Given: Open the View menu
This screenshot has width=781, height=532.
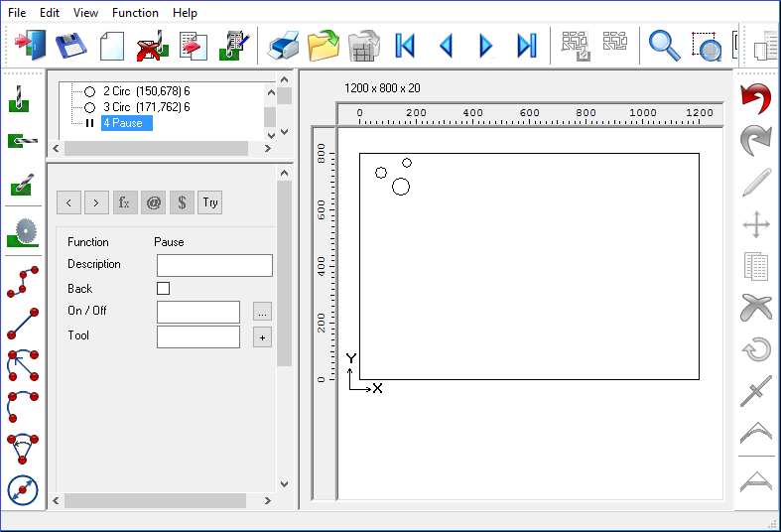Looking at the screenshot, I should point(85,13).
